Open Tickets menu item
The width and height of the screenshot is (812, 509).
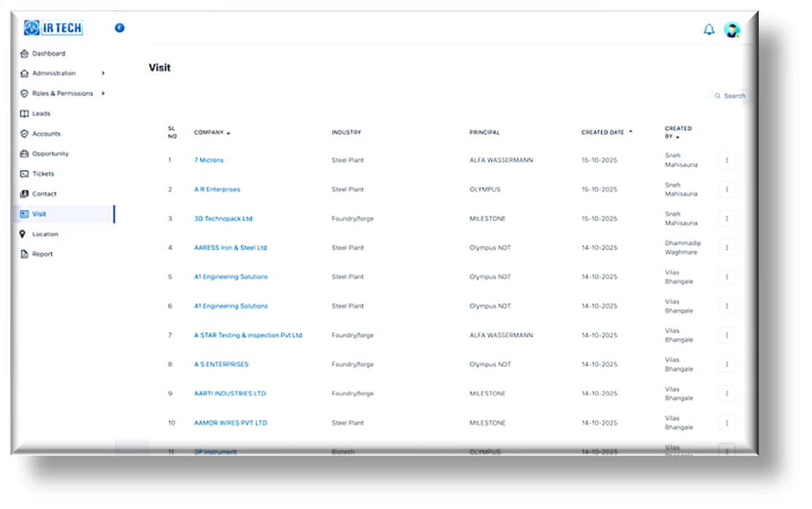[x=43, y=173]
